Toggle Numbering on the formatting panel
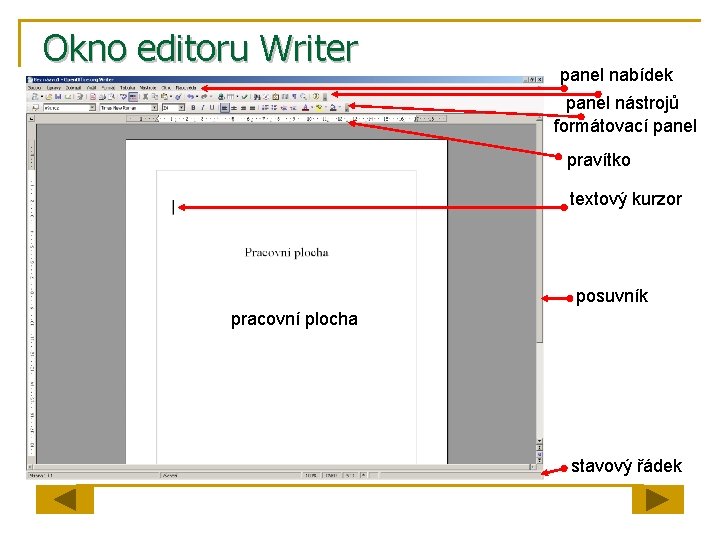 click(x=264, y=108)
